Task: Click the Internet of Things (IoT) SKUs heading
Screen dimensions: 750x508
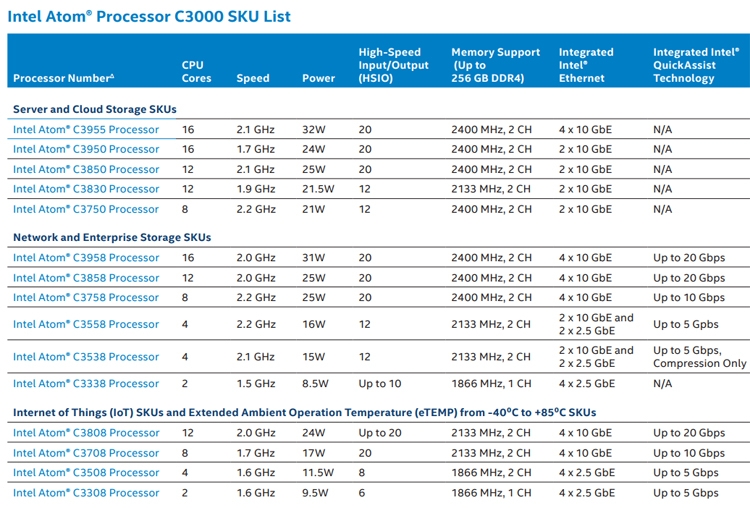Action: pos(305,412)
